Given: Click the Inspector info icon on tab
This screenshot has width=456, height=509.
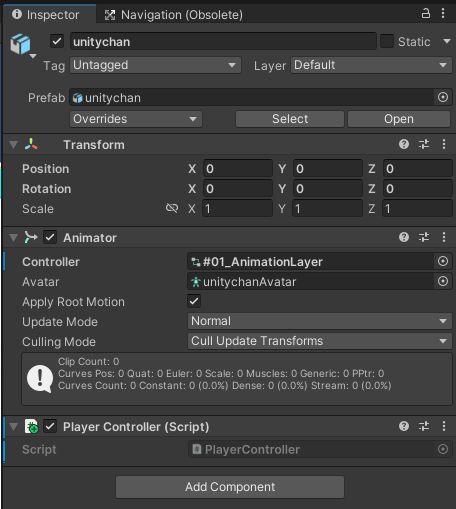Looking at the screenshot, I should coord(17,14).
